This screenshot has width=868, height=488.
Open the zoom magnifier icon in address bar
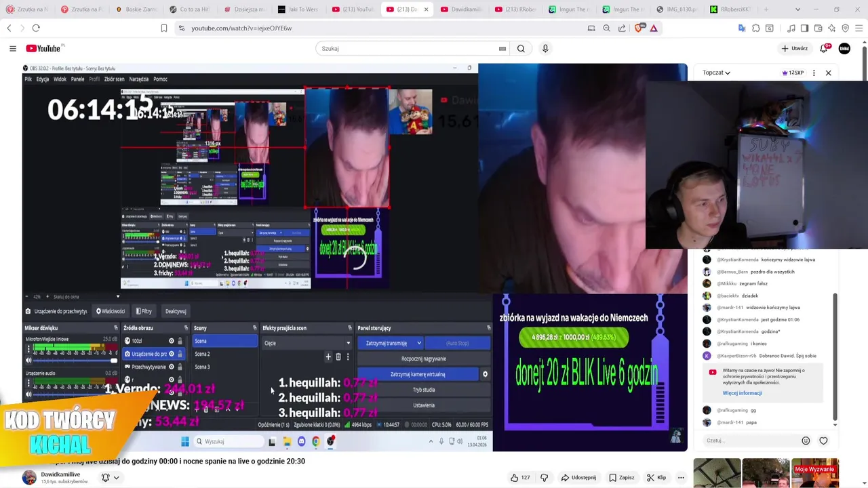[x=606, y=28]
